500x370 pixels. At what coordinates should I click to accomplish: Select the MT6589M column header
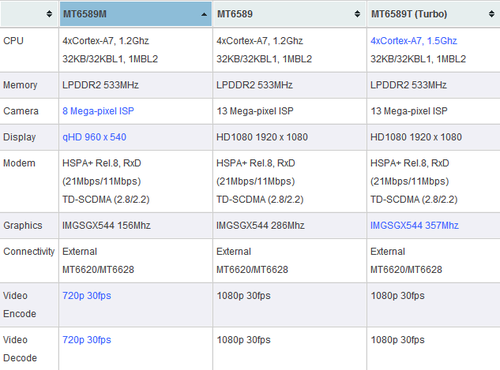coord(136,14)
